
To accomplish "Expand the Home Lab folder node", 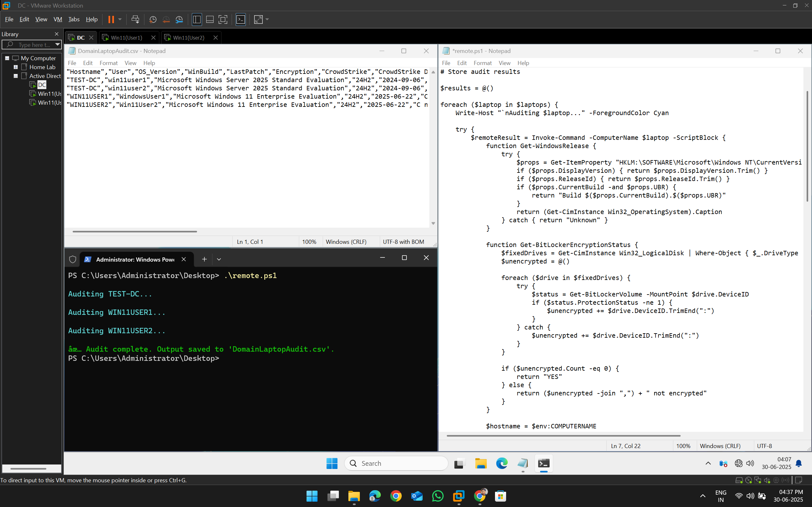I will 16,67.
